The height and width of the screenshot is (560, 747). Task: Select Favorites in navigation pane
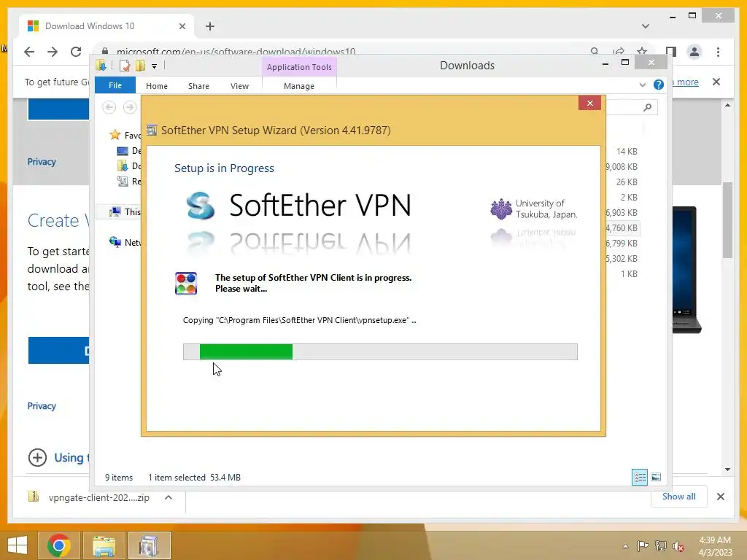(125, 135)
